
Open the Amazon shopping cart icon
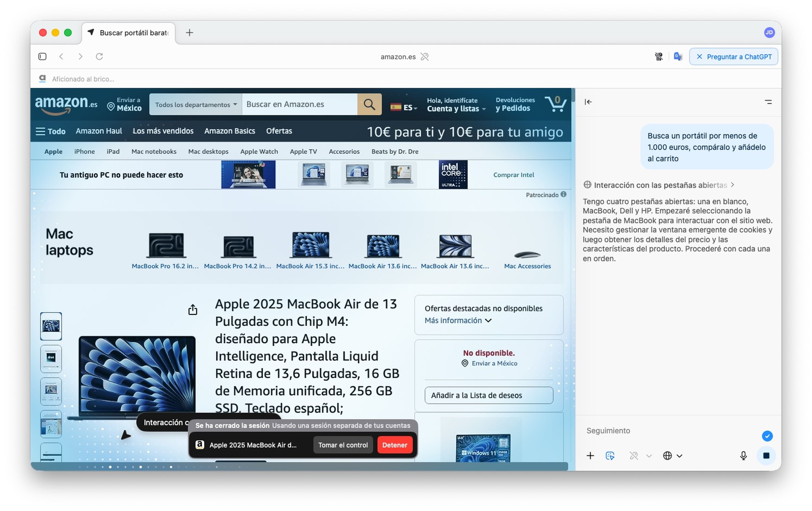click(555, 104)
